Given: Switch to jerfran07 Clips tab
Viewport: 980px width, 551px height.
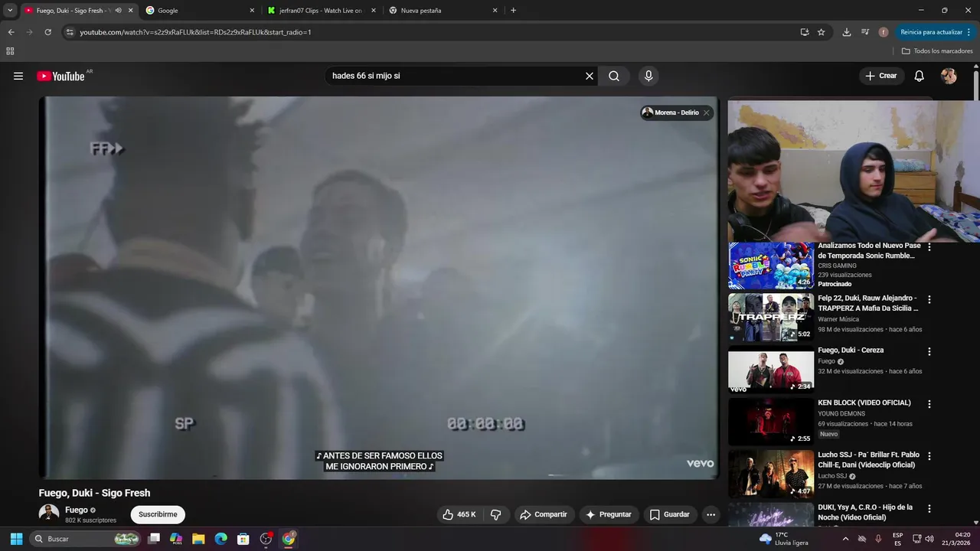Looking at the screenshot, I should 322,11.
